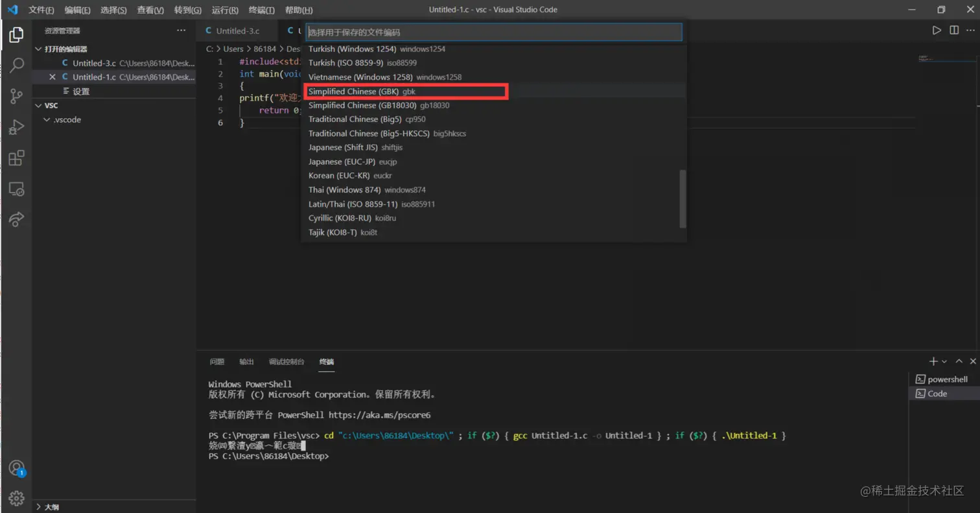
Task: Choose Cyrillic (KOI8-RU) encoding
Action: (494, 218)
